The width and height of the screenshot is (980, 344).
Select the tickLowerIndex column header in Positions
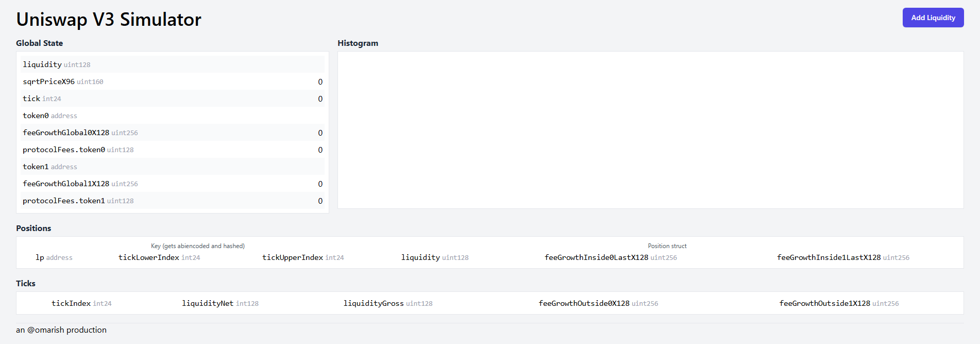click(159, 257)
